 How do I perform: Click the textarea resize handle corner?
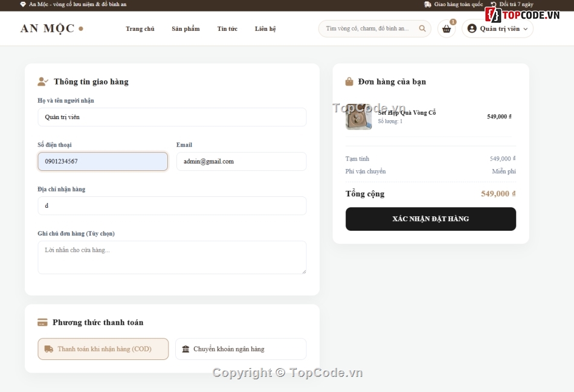[303, 271]
